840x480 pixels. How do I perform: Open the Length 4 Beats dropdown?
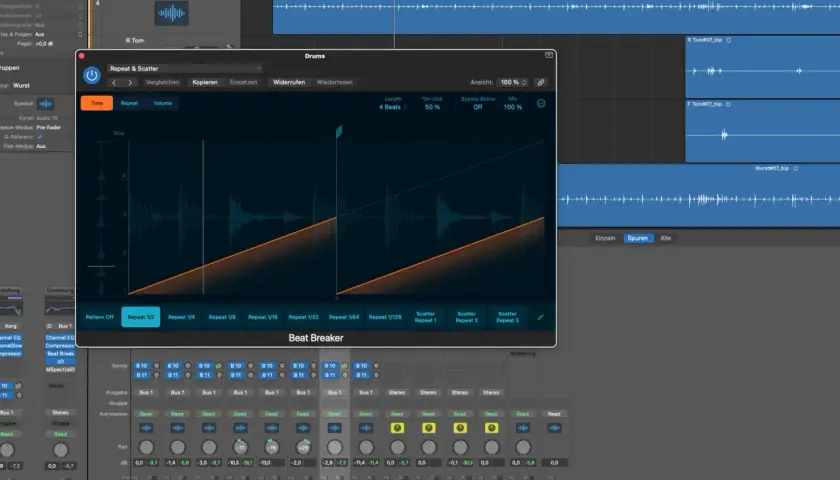(x=393, y=107)
